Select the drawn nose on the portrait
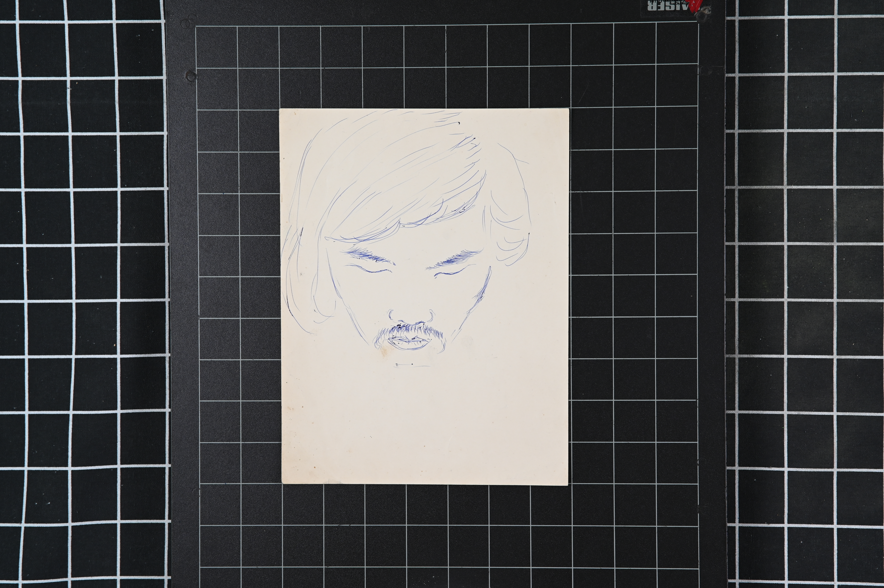 tap(411, 317)
